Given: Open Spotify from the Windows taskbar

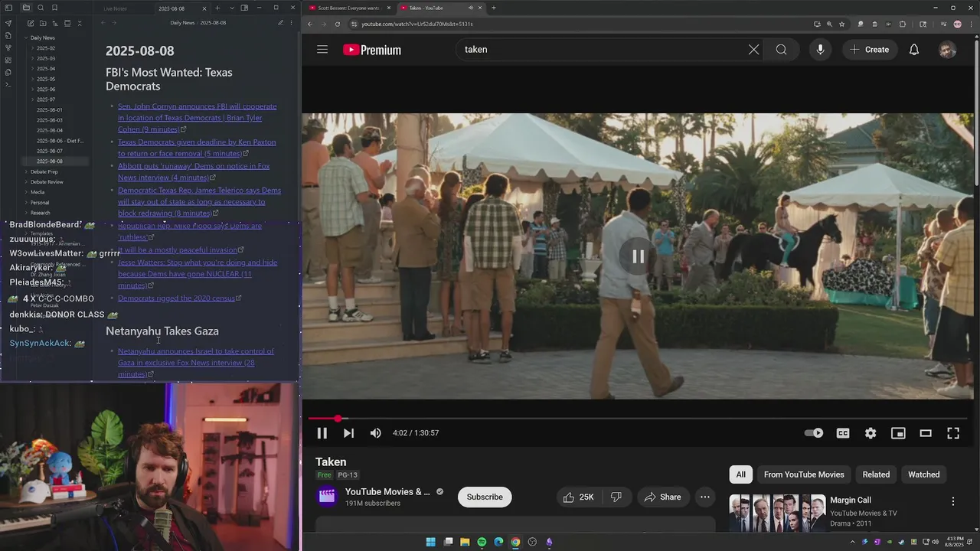Looking at the screenshot, I should tap(482, 542).
